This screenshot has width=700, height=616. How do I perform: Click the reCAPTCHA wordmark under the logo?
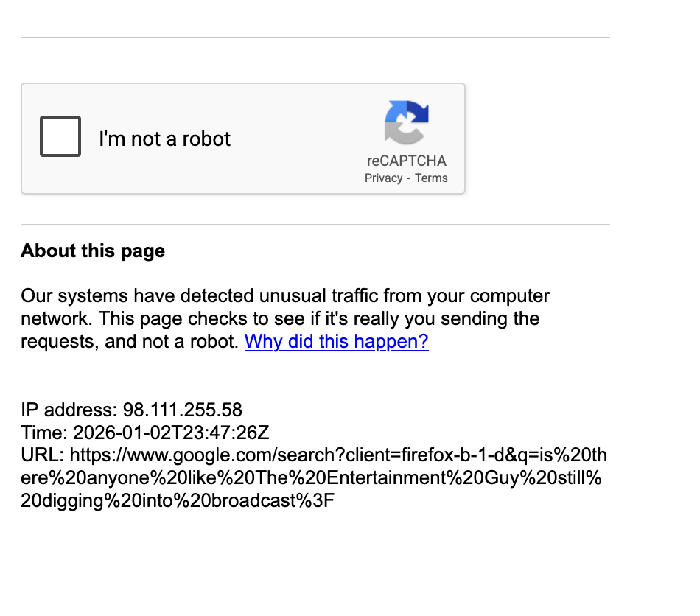click(x=406, y=161)
